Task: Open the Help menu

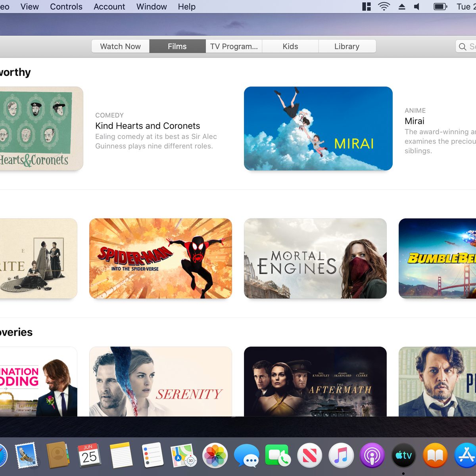Action: [187, 7]
